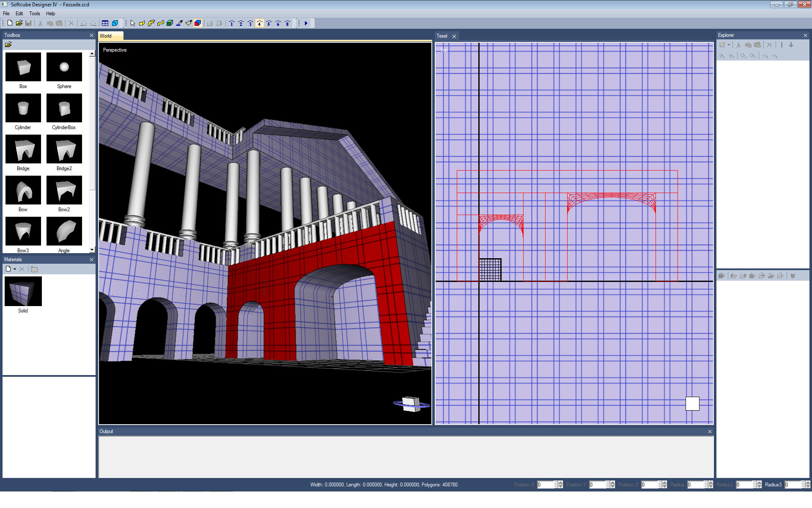
Task: Select the paint brush tool
Action: click(x=189, y=23)
